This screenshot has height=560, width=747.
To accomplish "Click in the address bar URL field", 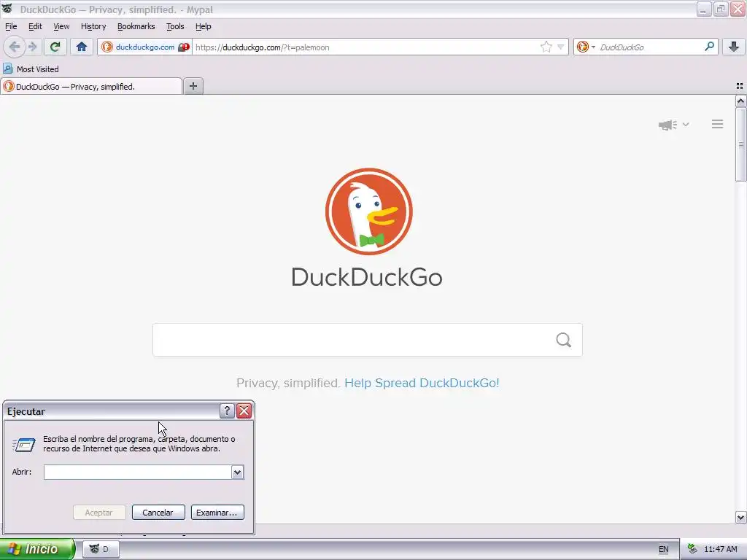I will 365,47.
